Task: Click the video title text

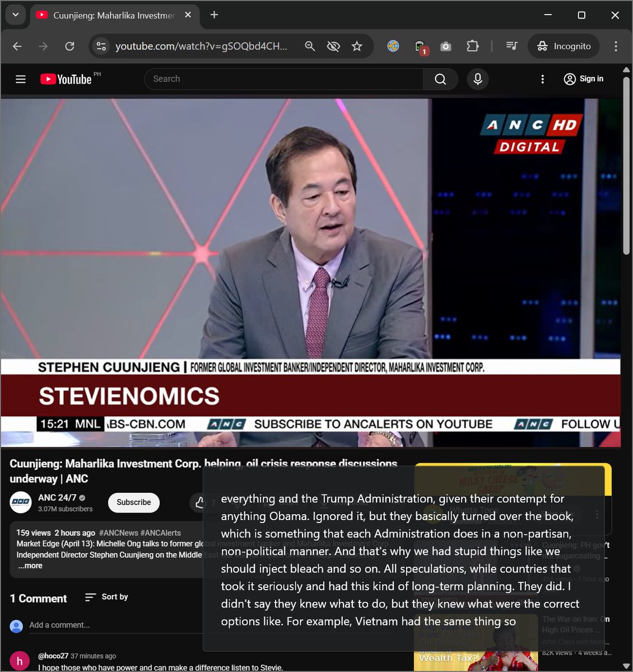Action: pyautogui.click(x=203, y=471)
